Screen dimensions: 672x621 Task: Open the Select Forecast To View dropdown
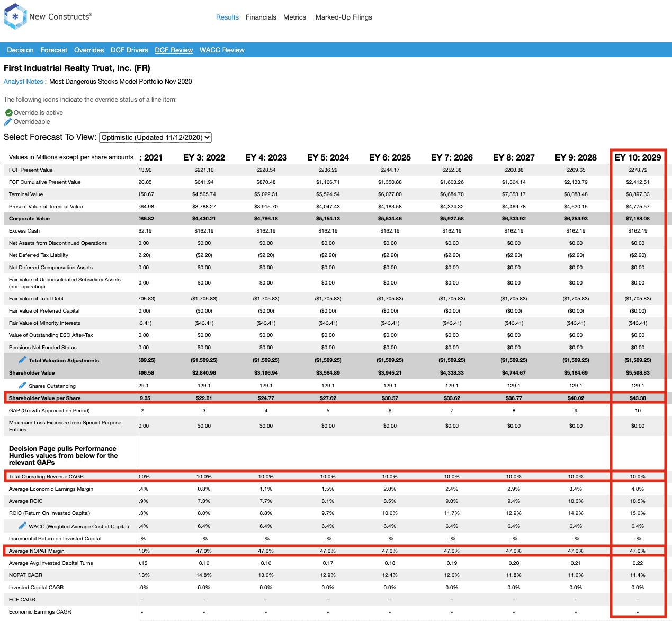pos(156,137)
